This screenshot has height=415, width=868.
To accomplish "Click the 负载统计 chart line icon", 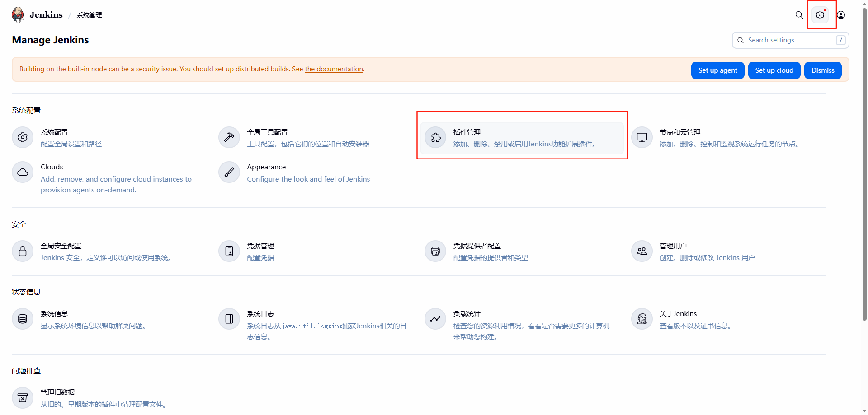I will [435, 319].
